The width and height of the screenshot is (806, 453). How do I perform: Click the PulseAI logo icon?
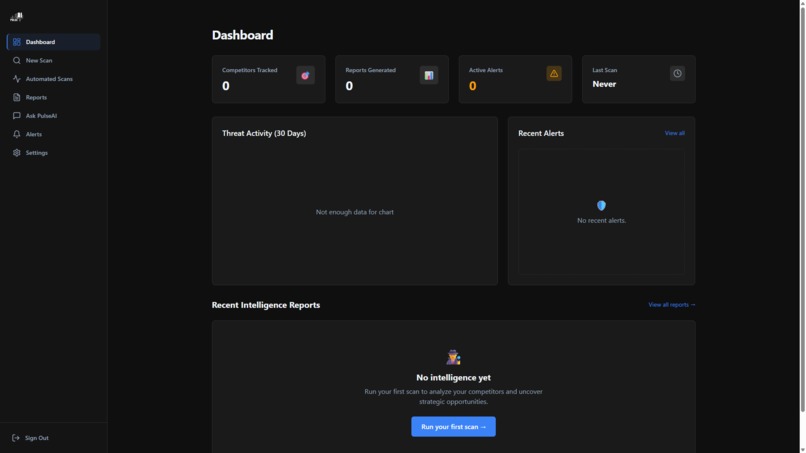click(x=16, y=17)
